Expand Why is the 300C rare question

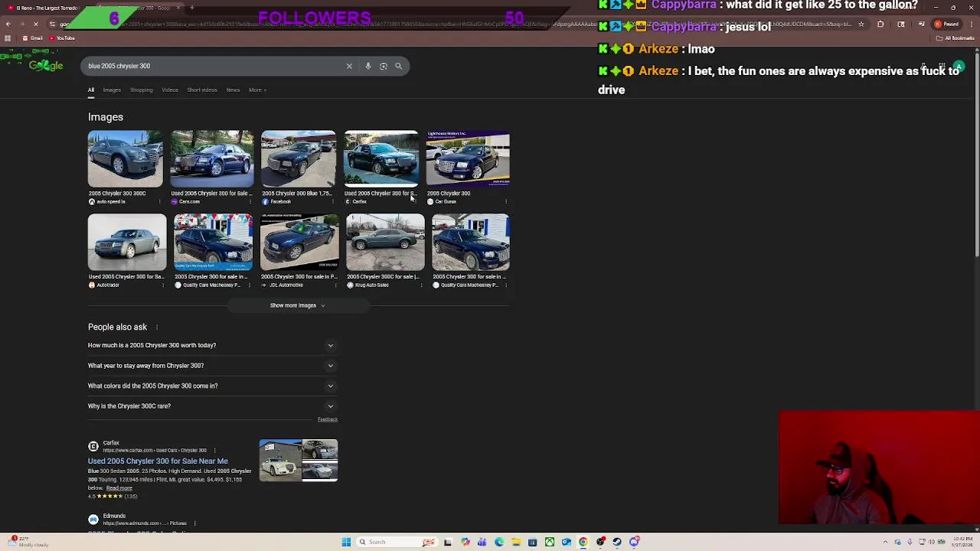click(x=212, y=406)
